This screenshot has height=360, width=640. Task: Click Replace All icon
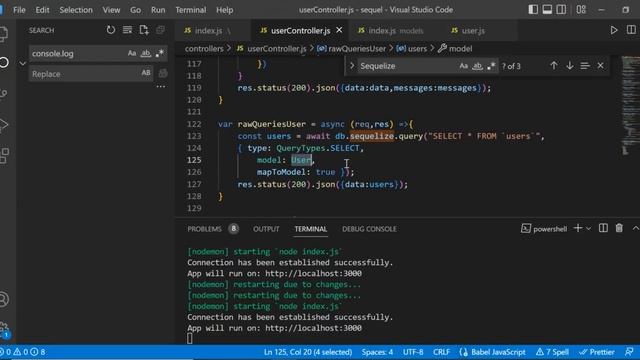(x=163, y=73)
